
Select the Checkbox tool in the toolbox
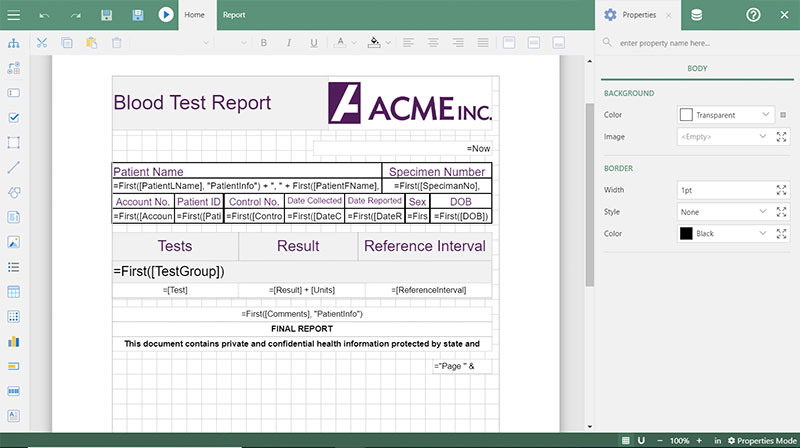pyautogui.click(x=14, y=117)
